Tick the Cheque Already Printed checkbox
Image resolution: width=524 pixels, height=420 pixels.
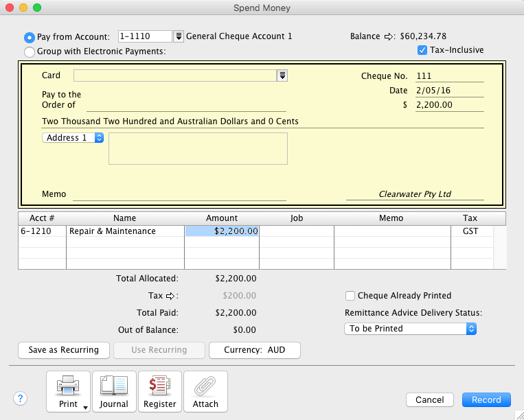(x=350, y=296)
